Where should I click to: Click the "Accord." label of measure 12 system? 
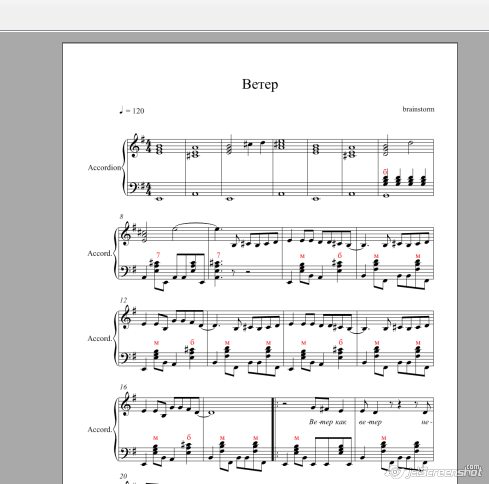(x=100, y=338)
